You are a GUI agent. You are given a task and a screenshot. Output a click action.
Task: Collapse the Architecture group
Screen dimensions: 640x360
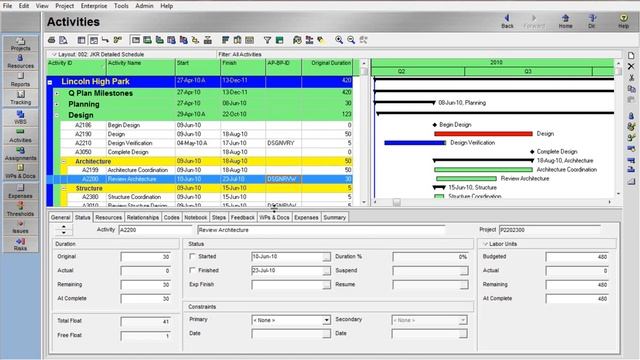pyautogui.click(x=64, y=162)
